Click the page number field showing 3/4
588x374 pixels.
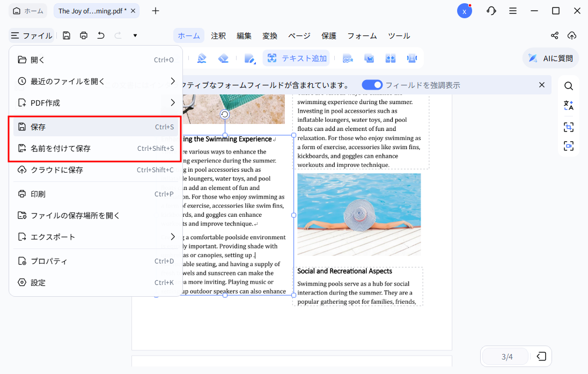click(506, 356)
